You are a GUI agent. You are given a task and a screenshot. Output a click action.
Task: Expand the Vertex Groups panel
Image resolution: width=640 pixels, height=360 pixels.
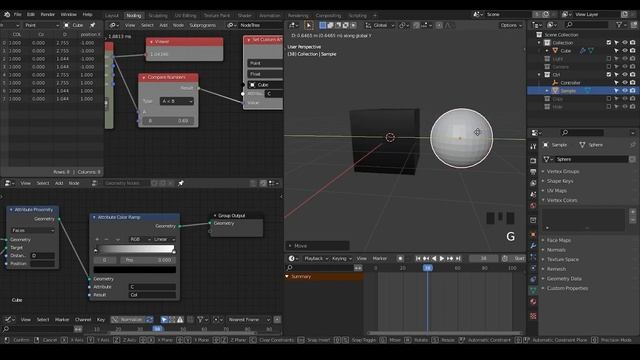pyautogui.click(x=562, y=171)
